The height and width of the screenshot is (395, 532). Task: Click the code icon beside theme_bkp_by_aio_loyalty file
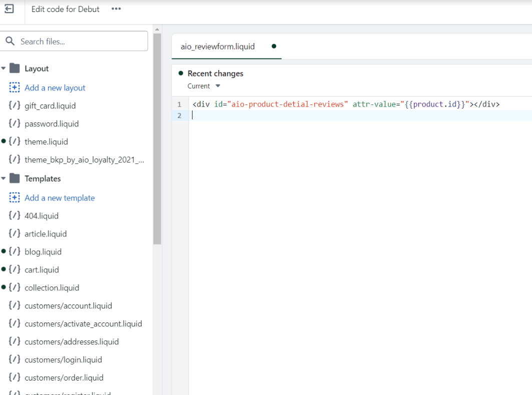tap(14, 159)
